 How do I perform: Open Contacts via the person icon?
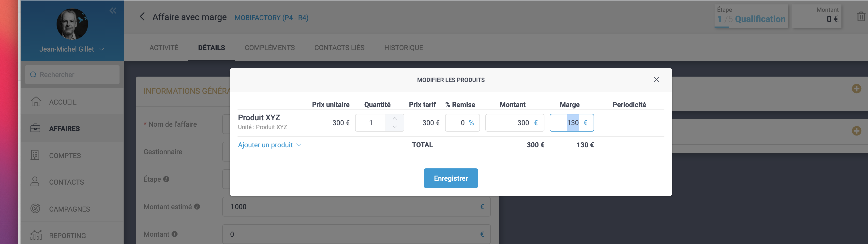pyautogui.click(x=35, y=182)
